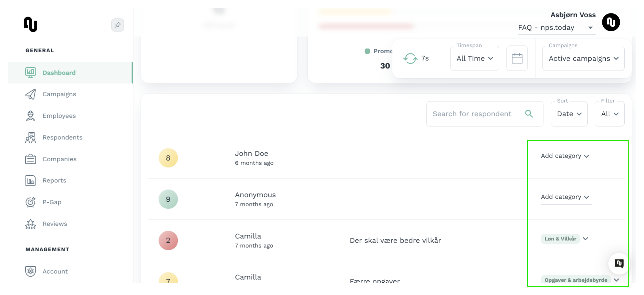Click the pin sidebar icon

click(118, 25)
